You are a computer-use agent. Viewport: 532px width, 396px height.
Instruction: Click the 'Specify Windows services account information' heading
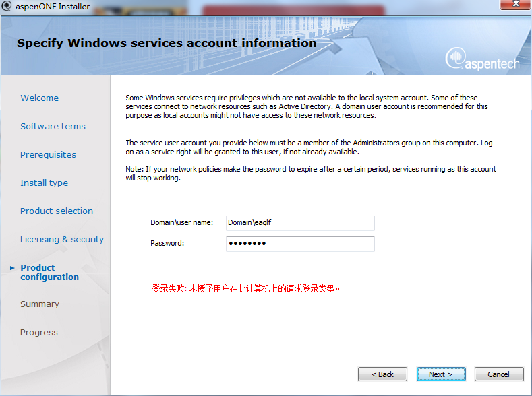click(x=167, y=43)
